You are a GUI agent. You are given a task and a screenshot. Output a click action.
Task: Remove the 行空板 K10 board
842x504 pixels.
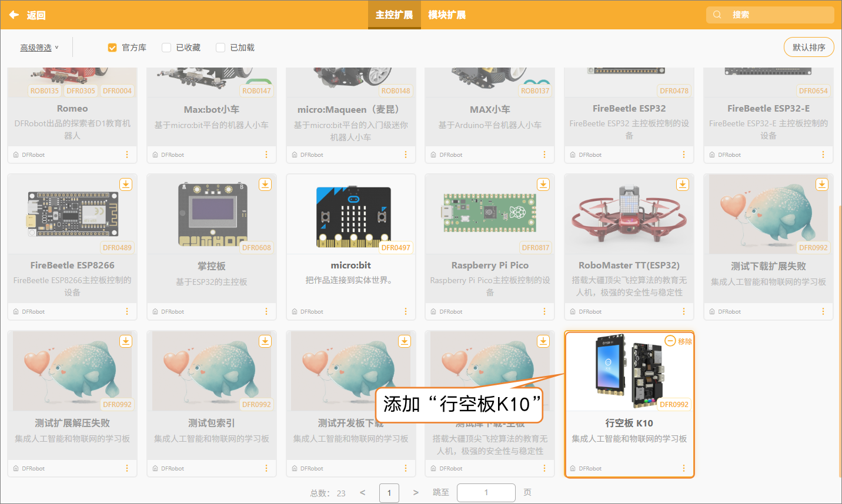[679, 341]
